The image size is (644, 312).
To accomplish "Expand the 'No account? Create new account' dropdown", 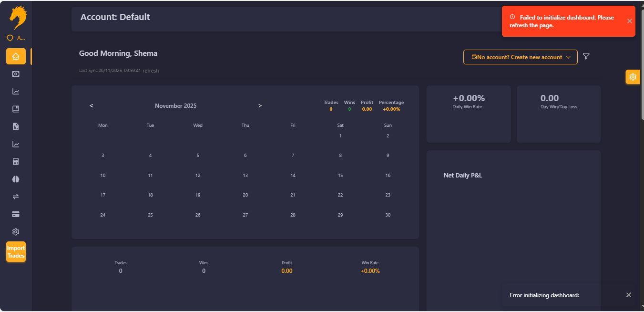I will (520, 57).
